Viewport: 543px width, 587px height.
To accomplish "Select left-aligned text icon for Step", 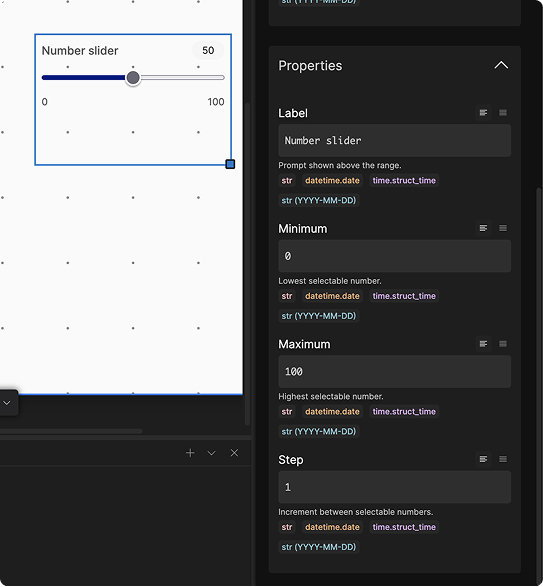I will click(483, 459).
